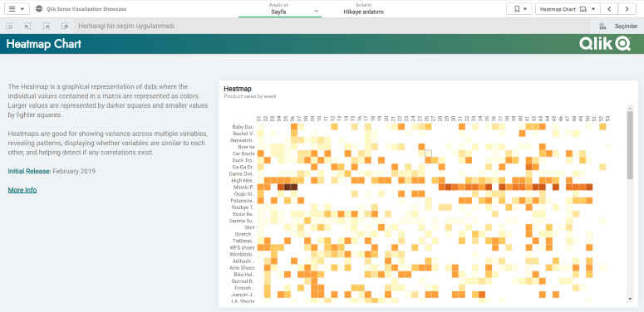644x312 pixels.
Task: Select the Patamoni. row label
Action: tap(243, 201)
